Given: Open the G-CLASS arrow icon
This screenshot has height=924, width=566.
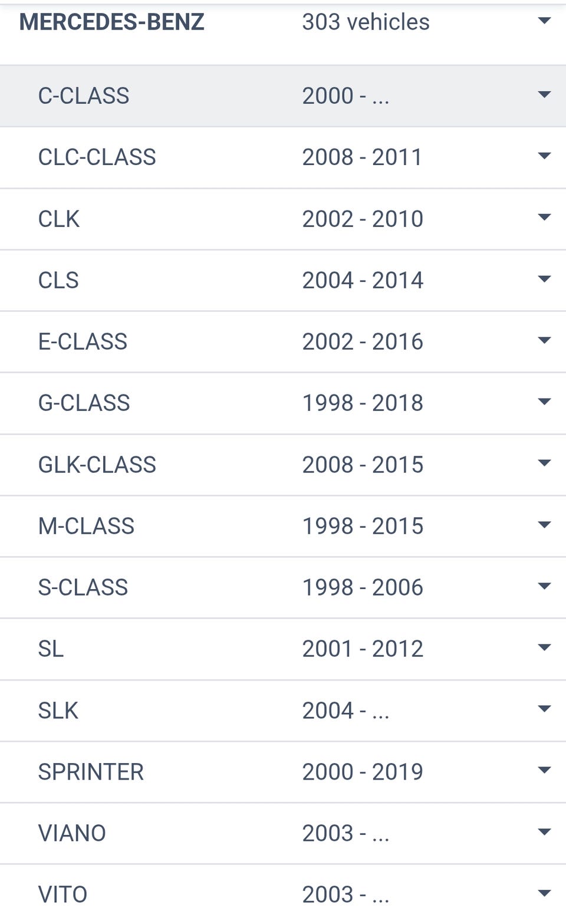Looking at the screenshot, I should point(544,402).
